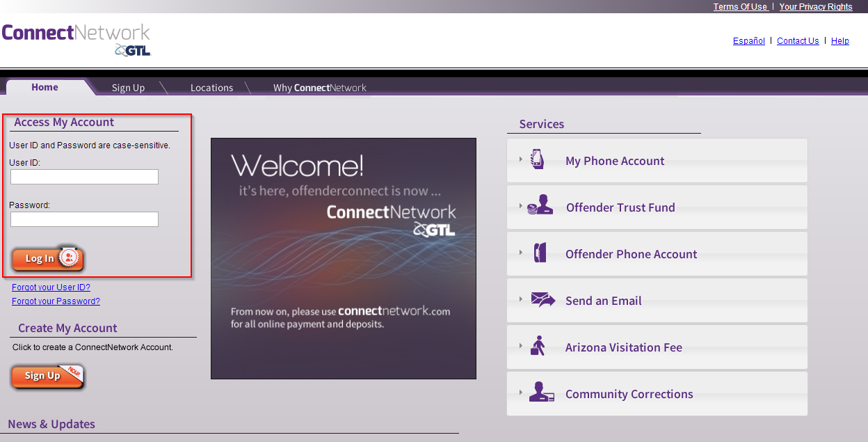Click the orange Sign Up button
The width and height of the screenshot is (868, 442).
pos(48,376)
